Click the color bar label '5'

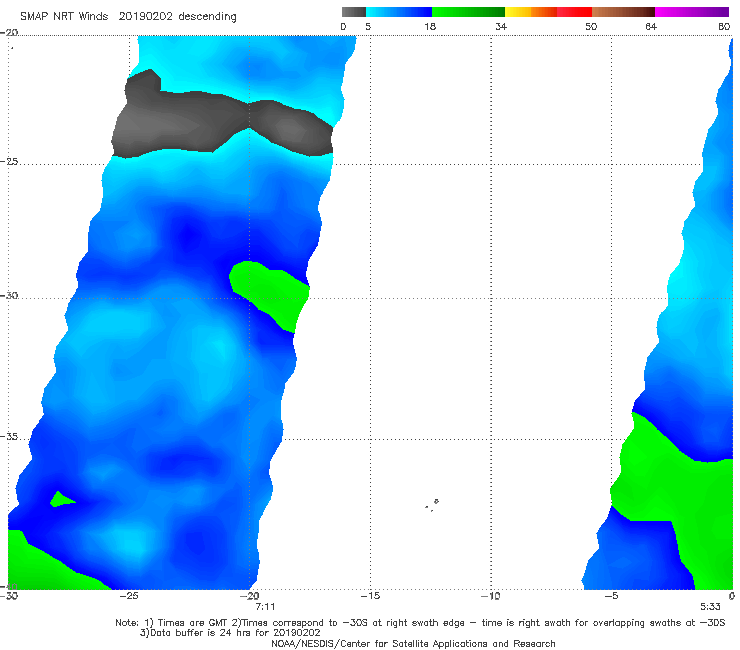[368, 27]
